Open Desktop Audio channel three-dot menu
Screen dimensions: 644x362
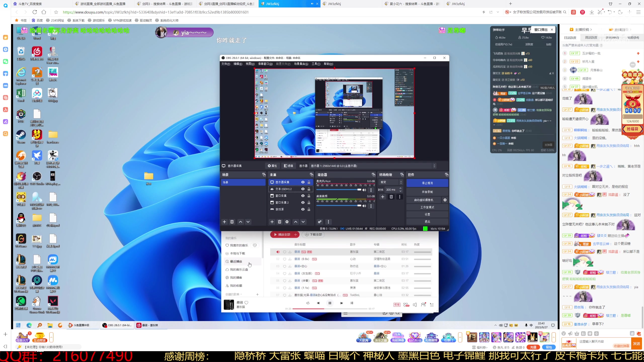click(x=371, y=206)
